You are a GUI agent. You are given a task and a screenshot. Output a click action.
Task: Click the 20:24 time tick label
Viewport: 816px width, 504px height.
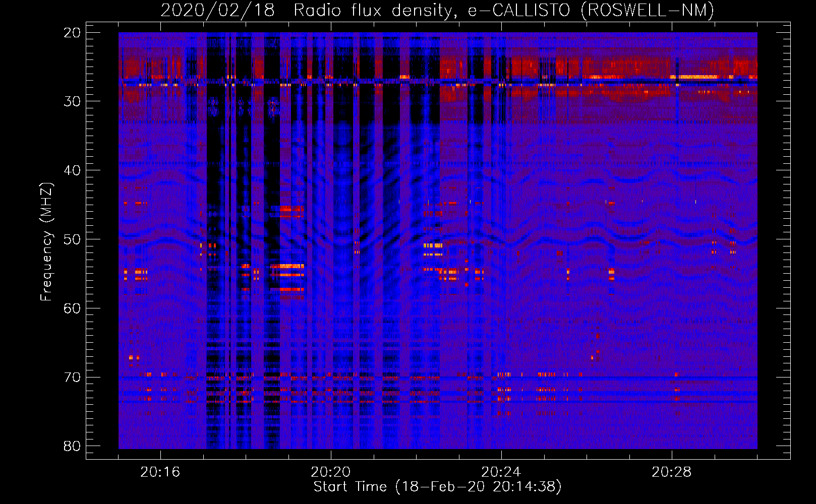click(x=501, y=472)
